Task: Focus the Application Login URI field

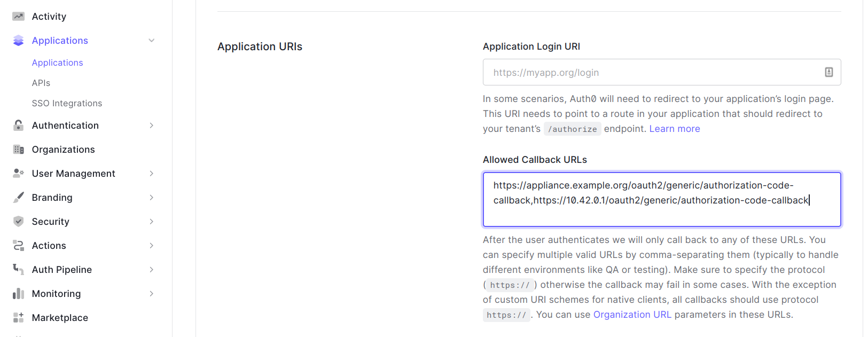Action: [652, 72]
